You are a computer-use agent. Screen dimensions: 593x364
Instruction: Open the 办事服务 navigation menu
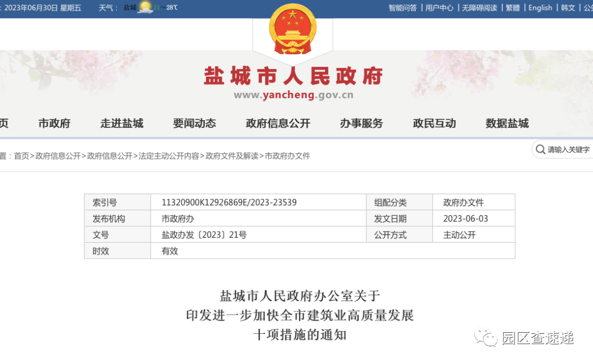[x=361, y=124]
